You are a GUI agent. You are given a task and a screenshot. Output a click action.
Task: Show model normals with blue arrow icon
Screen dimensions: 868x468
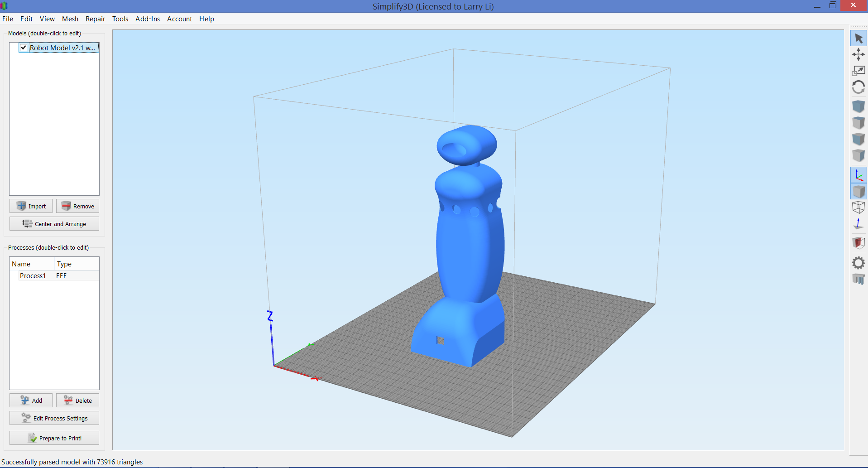[858, 224]
